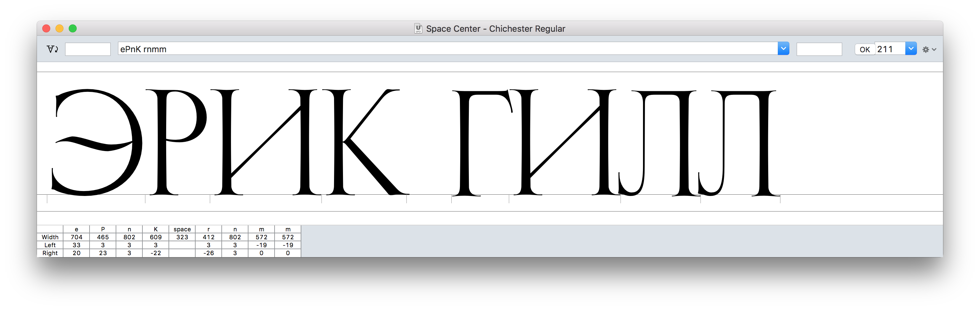Select the Э glyph in the preview
Screen dimensions: 980x310
tap(96, 142)
